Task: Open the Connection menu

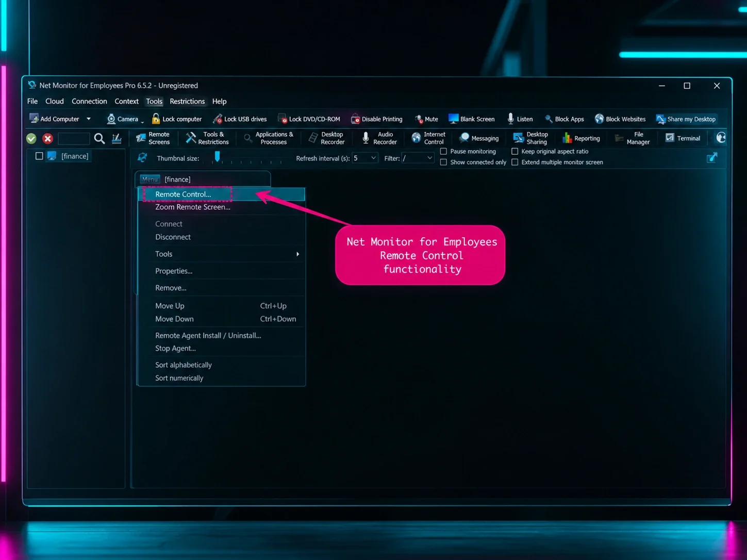Action: (x=89, y=101)
